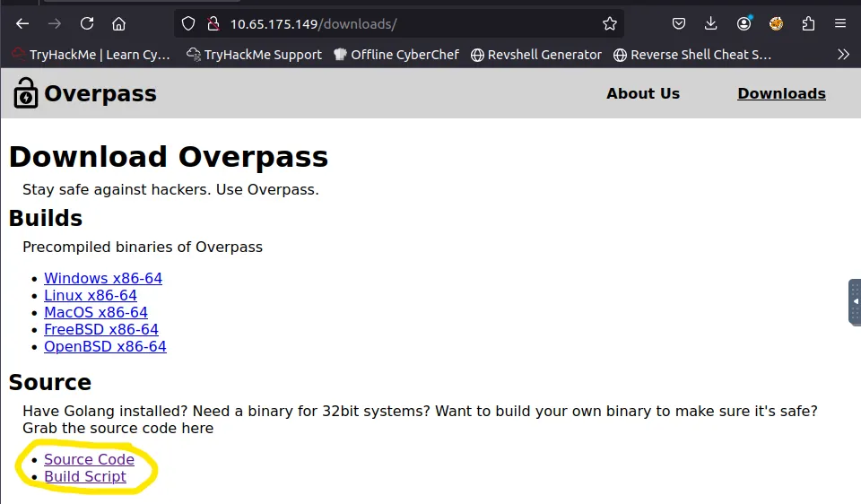Click the URL address bar

click(404, 23)
